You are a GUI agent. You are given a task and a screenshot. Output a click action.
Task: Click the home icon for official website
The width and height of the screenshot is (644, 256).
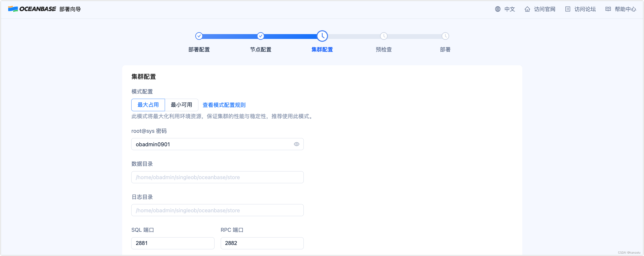(527, 9)
